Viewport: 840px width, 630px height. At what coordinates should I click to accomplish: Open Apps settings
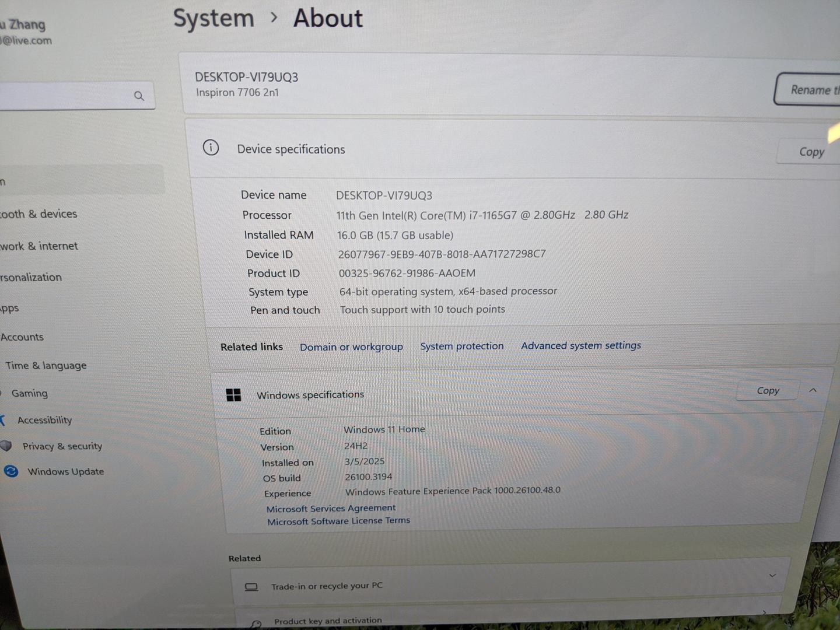9,308
